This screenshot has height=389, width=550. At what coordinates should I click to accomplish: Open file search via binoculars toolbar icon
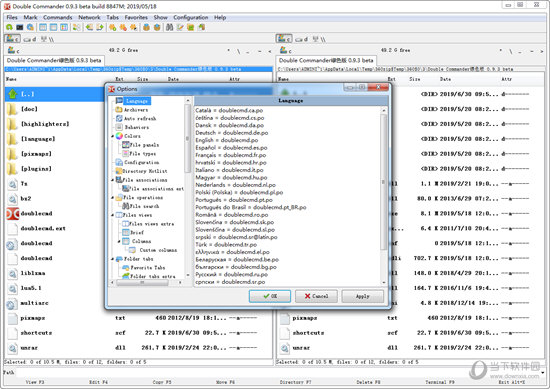[169, 27]
